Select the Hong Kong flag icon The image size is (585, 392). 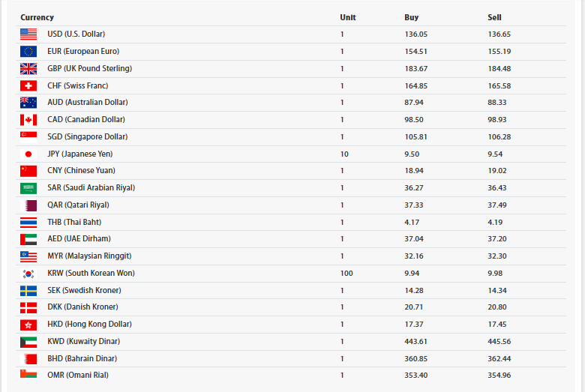(x=28, y=325)
